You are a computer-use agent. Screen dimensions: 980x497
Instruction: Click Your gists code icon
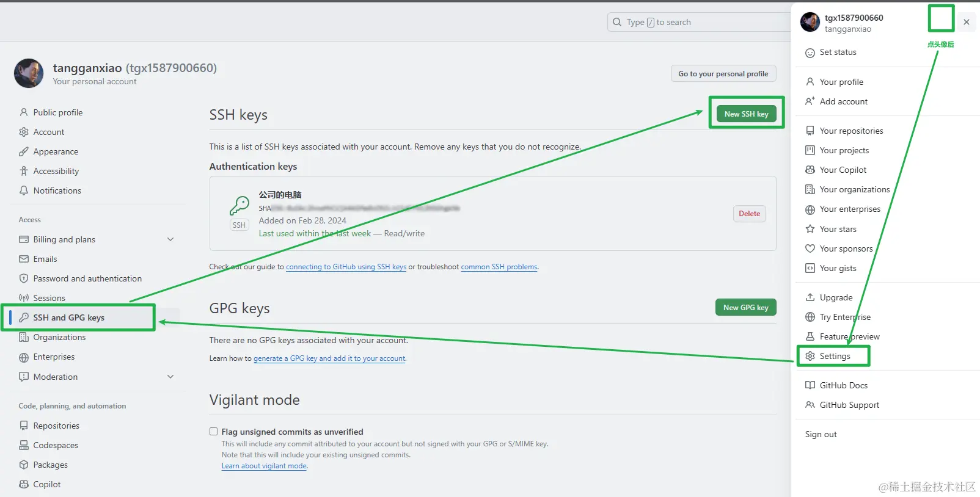click(x=810, y=268)
